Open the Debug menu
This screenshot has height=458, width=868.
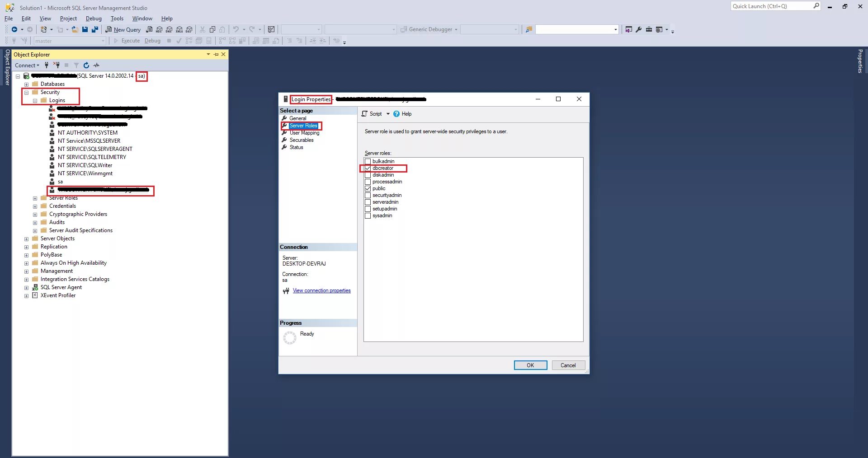pos(94,19)
